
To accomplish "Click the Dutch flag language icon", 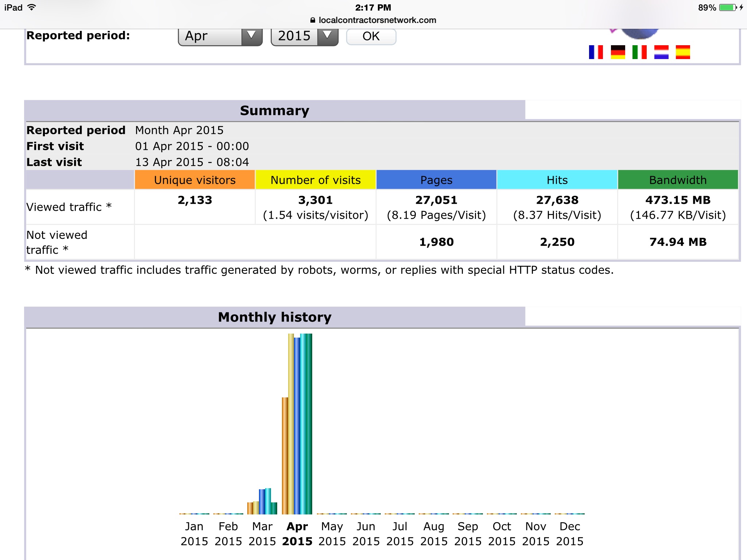I will tap(661, 52).
